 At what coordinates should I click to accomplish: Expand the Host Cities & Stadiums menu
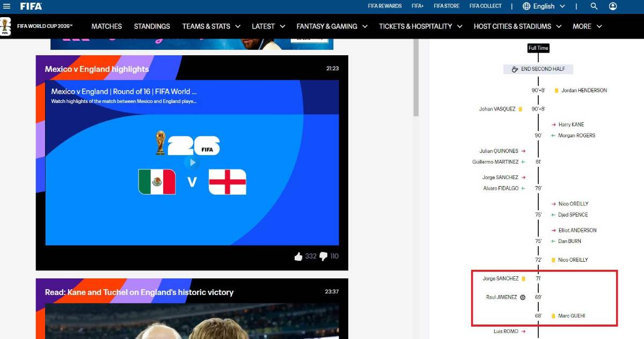tap(517, 26)
